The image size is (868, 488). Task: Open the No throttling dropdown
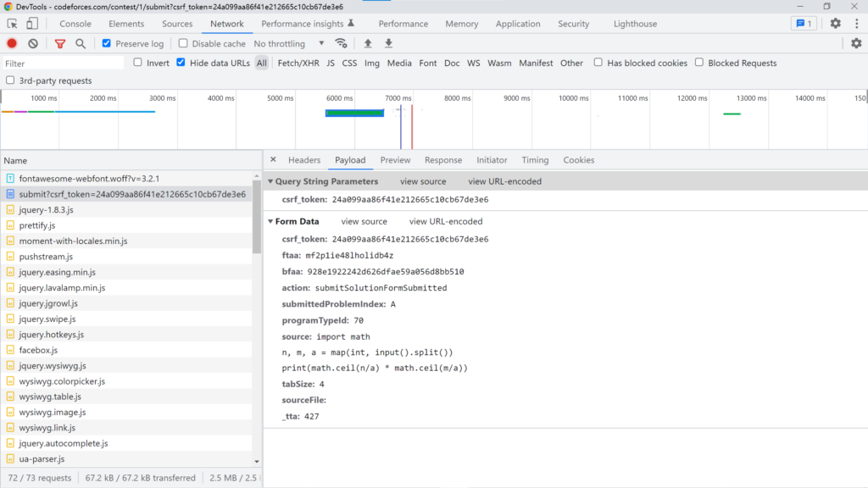pos(289,43)
